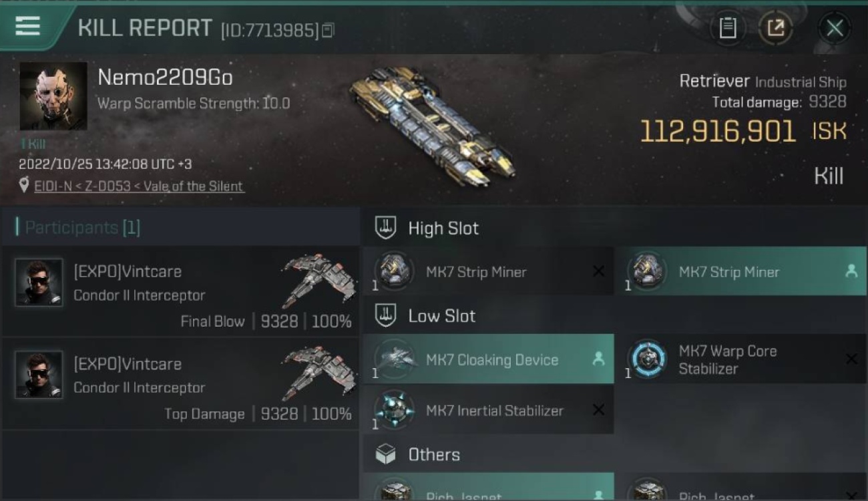The height and width of the screenshot is (501, 868).
Task: Select the MK7 Inertial Stabilizer module
Action: pos(488,410)
